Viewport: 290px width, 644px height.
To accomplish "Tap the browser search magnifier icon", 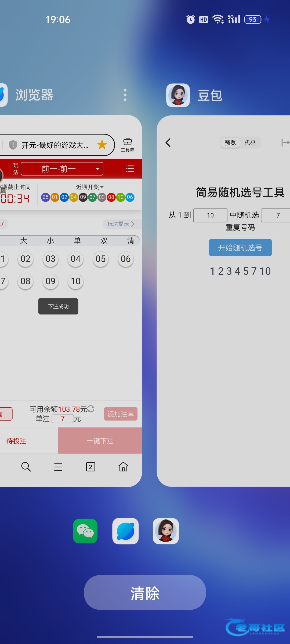I will tap(26, 467).
